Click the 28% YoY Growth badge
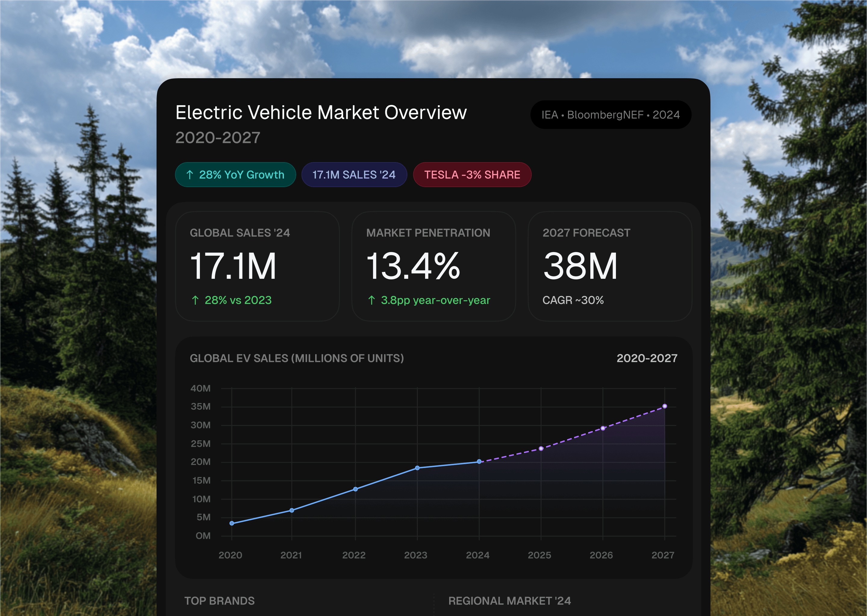This screenshot has width=867, height=616. pyautogui.click(x=235, y=174)
